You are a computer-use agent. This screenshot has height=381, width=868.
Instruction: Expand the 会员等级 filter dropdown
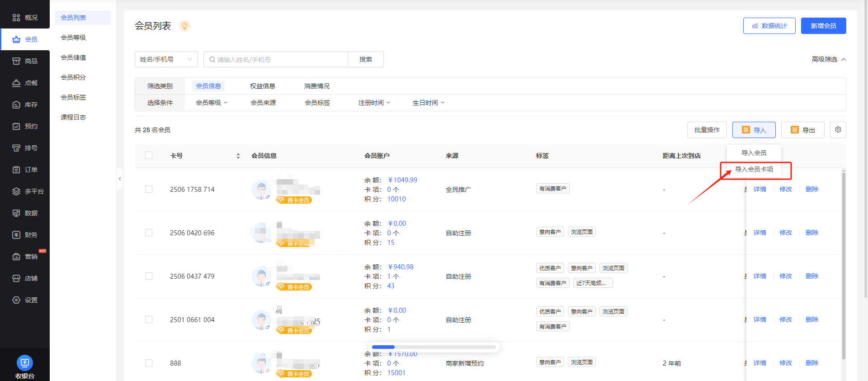(x=211, y=103)
